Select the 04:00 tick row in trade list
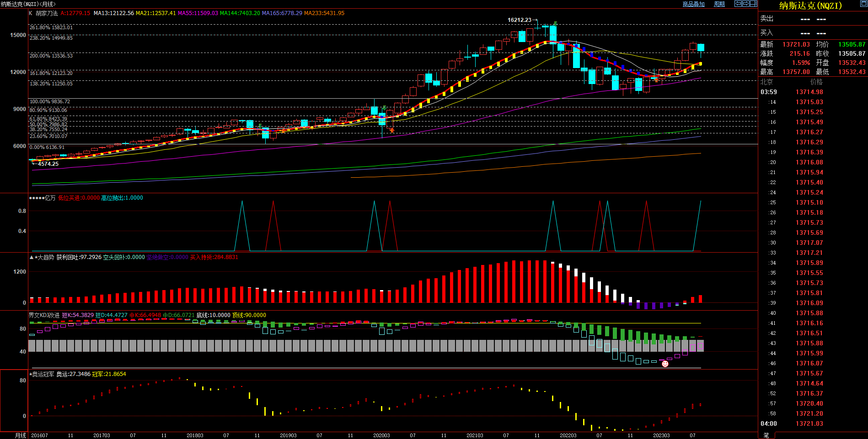The height and width of the screenshot is (439, 868). (768, 423)
